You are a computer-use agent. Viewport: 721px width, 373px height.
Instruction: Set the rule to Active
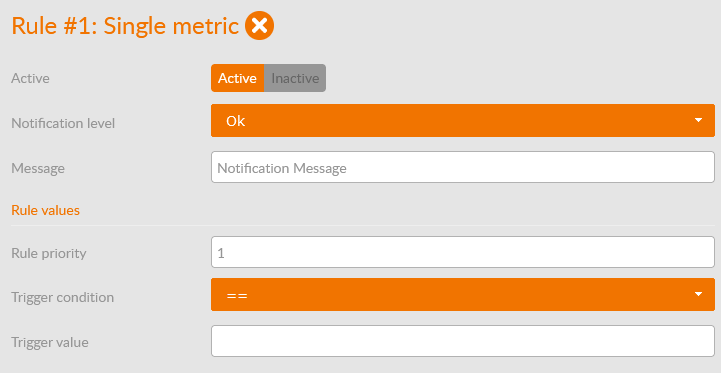pyautogui.click(x=237, y=78)
